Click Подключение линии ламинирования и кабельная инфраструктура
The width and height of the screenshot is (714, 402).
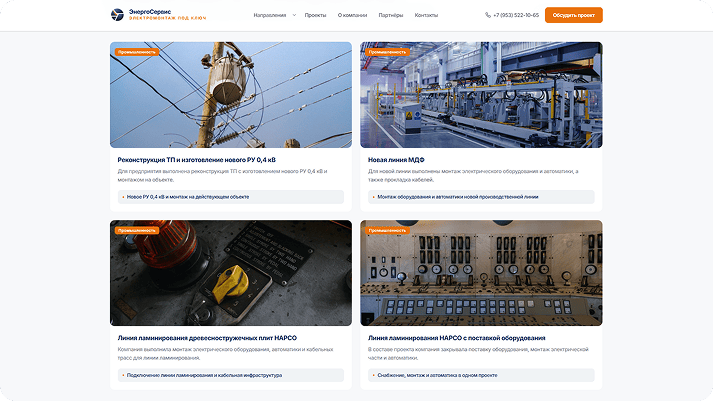[x=231, y=375]
